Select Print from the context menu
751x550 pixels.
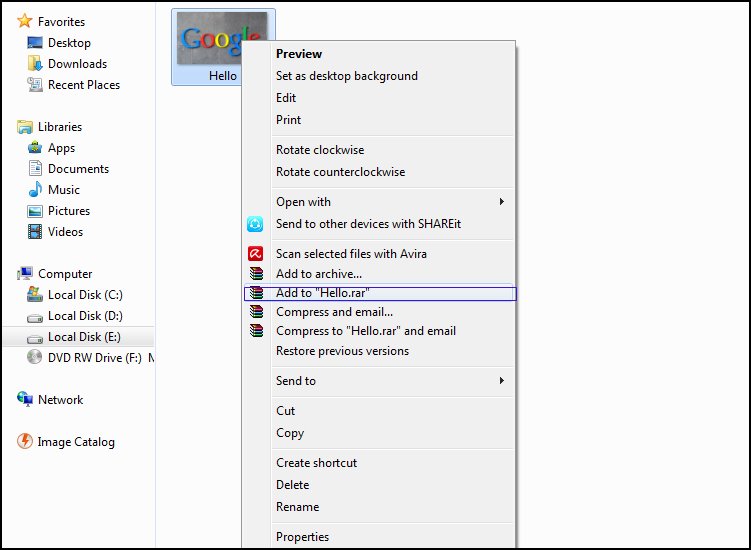(x=378, y=120)
